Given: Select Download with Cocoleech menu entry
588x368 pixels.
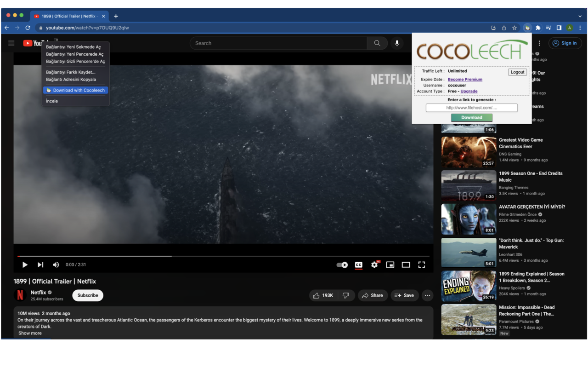Looking at the screenshot, I should [x=76, y=90].
